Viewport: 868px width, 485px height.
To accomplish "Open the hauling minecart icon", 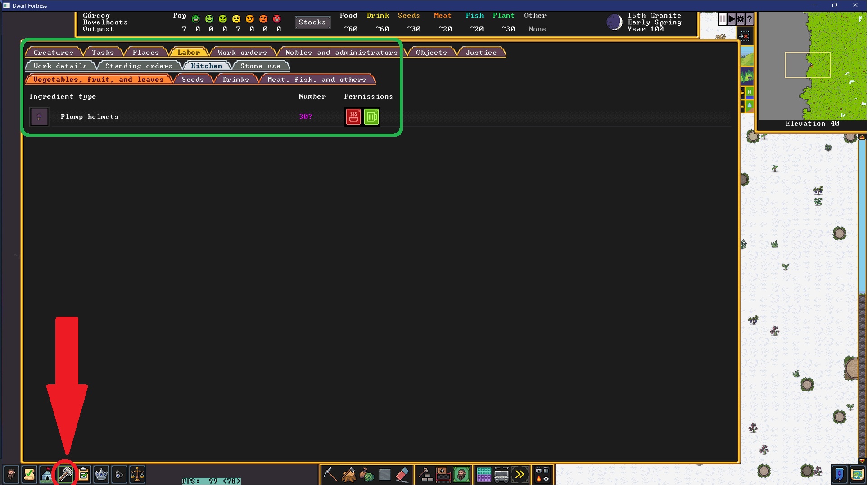I will pyautogui.click(x=502, y=474).
